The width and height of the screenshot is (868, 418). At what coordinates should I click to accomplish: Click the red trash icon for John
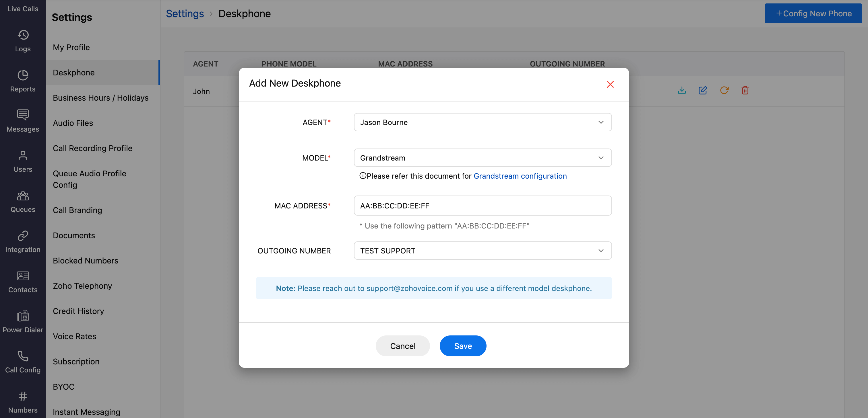tap(745, 90)
